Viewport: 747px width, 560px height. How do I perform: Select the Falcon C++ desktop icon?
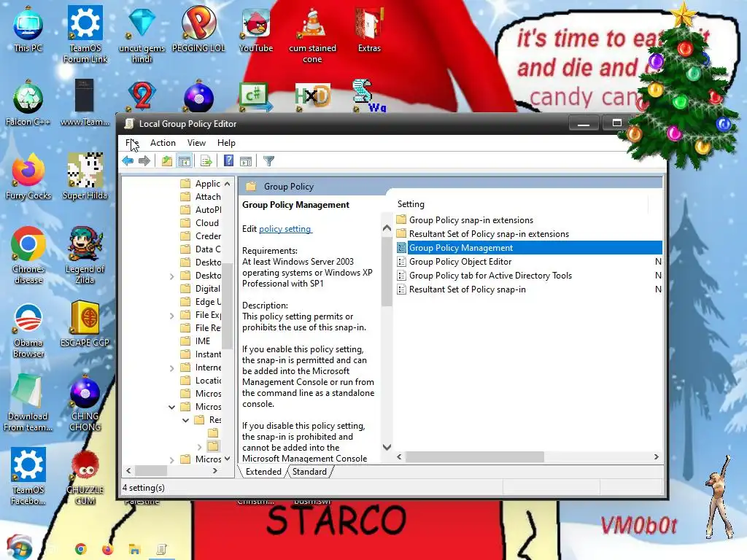click(28, 103)
